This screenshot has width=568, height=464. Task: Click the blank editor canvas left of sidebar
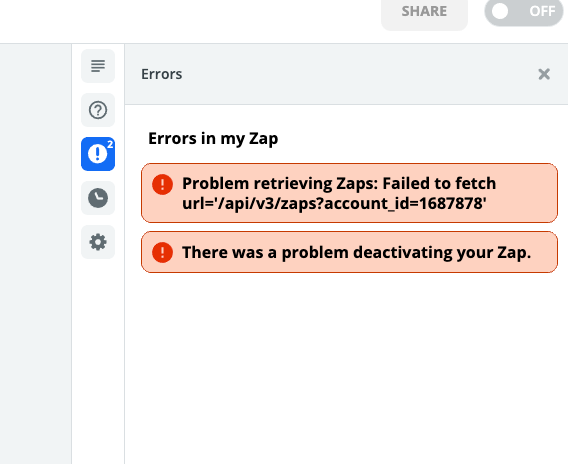[x=36, y=254]
